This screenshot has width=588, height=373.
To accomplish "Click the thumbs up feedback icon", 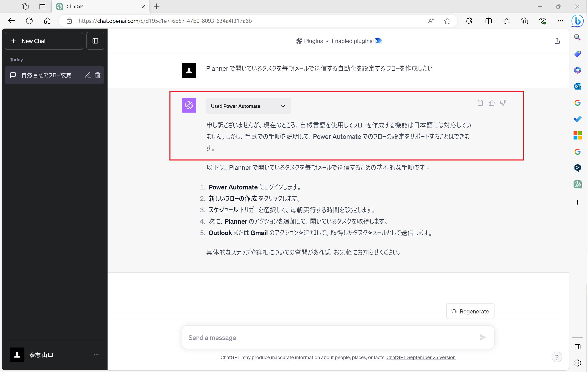I will pyautogui.click(x=492, y=103).
